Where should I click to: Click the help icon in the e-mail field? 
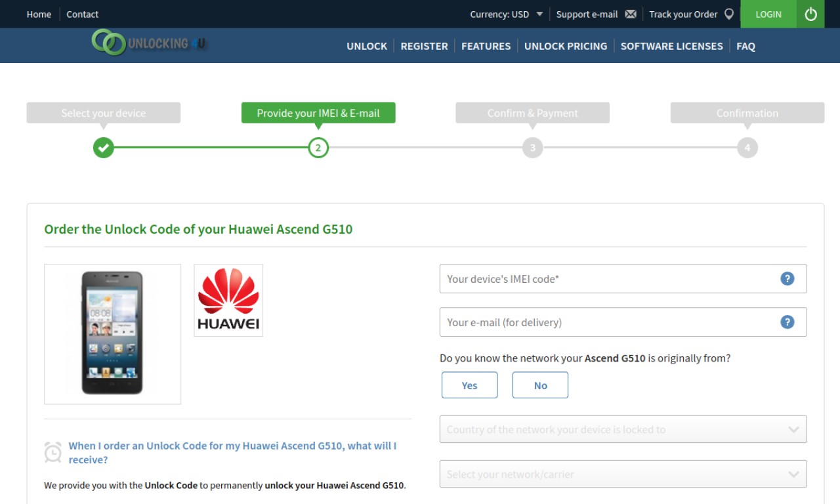pyautogui.click(x=787, y=322)
